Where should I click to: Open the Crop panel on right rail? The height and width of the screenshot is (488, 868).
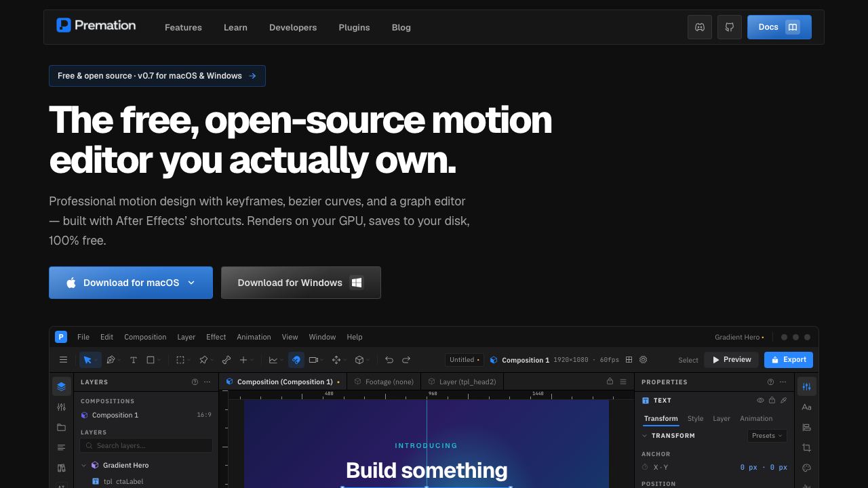[x=806, y=447]
